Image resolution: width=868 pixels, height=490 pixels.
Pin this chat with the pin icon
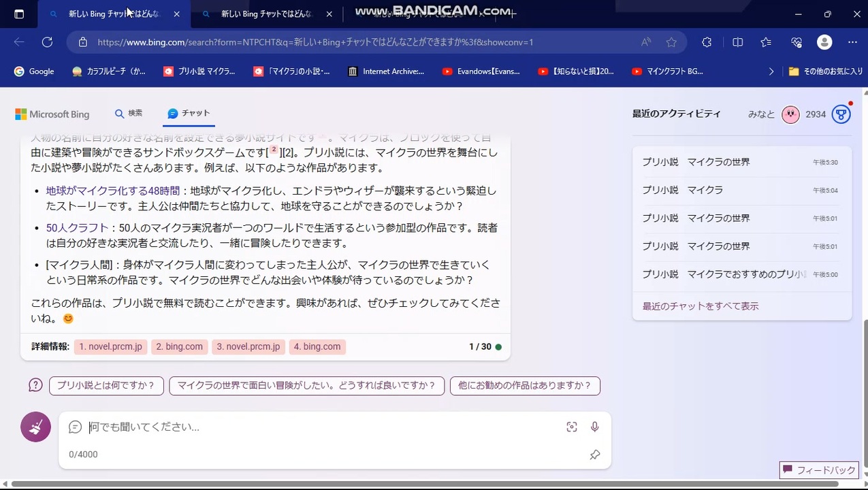(595, 455)
